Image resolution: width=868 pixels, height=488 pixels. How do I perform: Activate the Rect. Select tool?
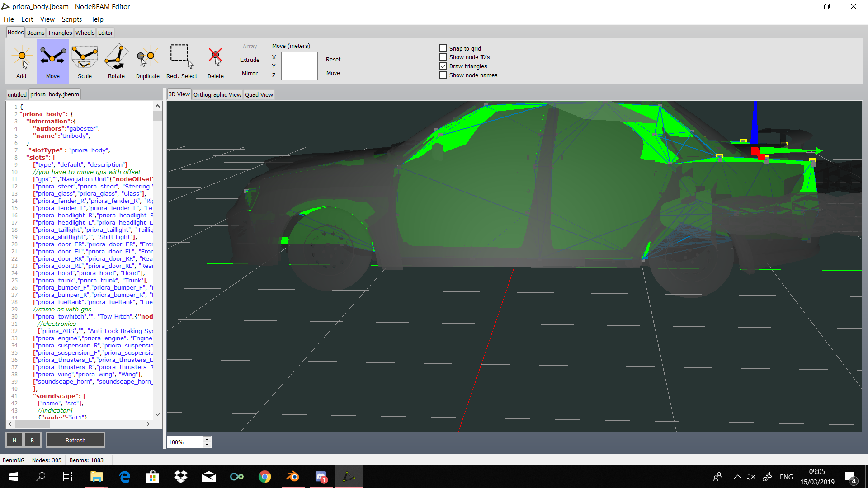pos(181,61)
